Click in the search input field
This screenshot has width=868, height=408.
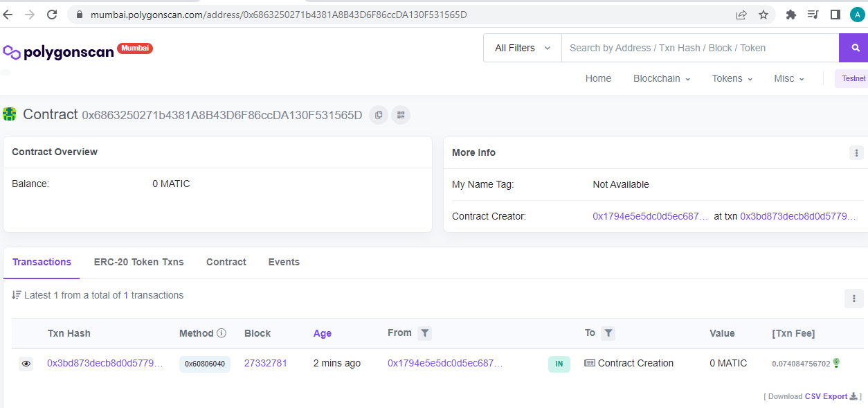click(700, 48)
